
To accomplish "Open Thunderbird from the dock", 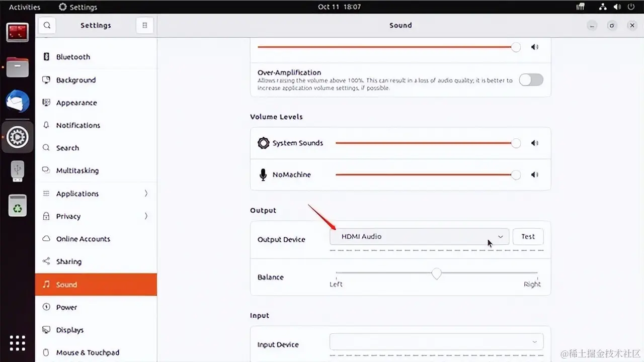I will (x=18, y=102).
